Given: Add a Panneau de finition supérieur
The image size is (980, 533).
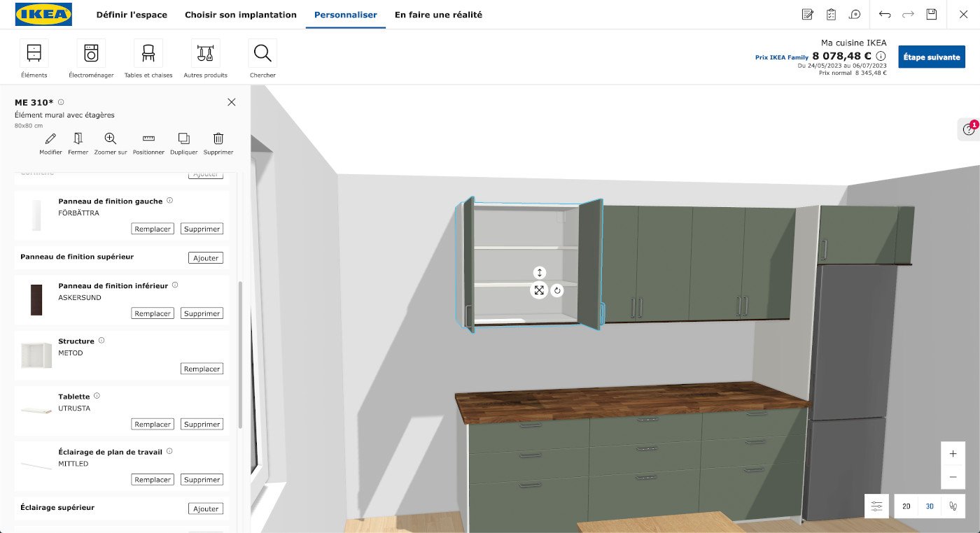Looking at the screenshot, I should [206, 258].
